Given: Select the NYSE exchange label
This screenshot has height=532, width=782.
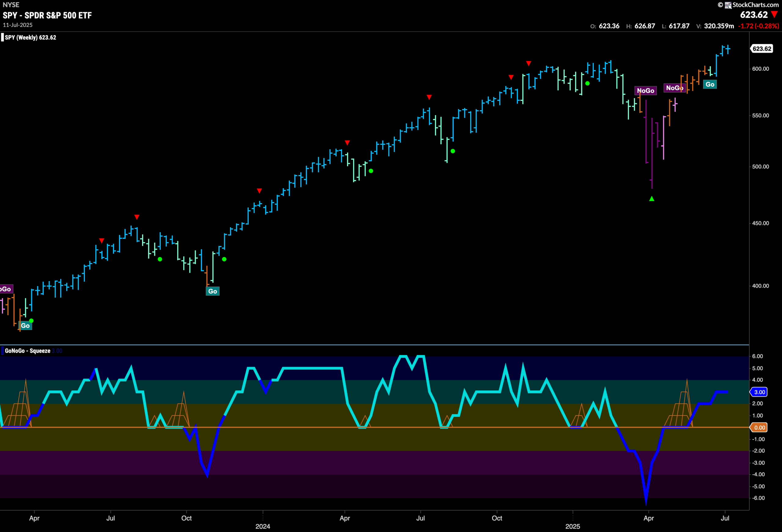Looking at the screenshot, I should click(x=10, y=5).
